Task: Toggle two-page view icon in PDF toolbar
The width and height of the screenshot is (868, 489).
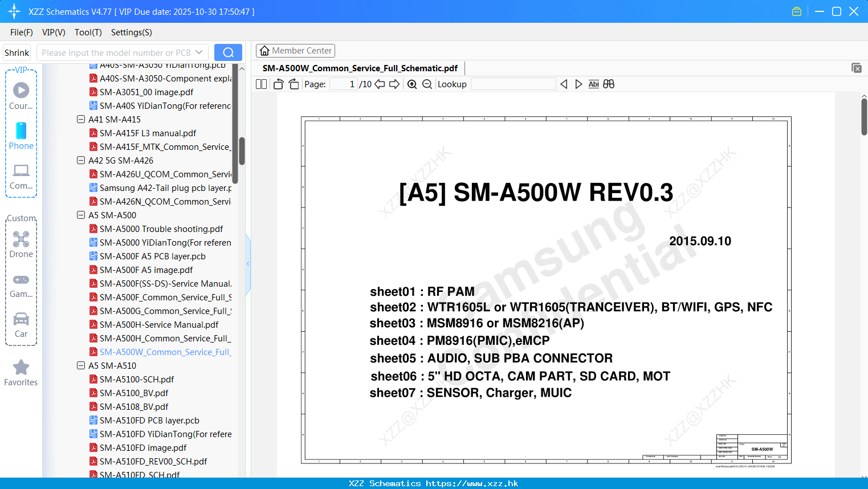Action: click(261, 84)
